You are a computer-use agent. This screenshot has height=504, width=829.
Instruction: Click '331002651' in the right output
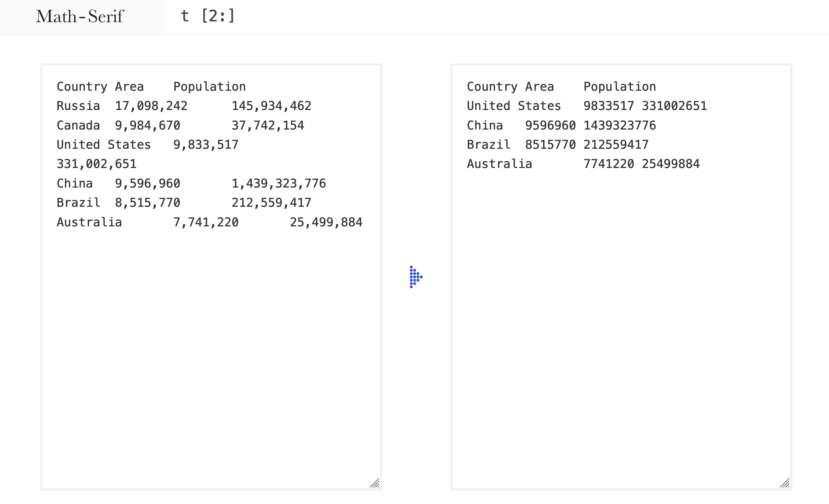[674, 106]
